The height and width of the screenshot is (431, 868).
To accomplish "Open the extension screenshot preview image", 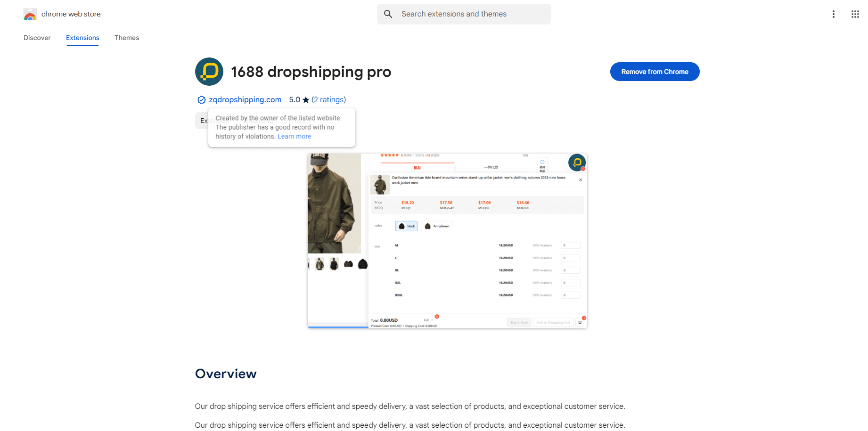I will click(447, 241).
